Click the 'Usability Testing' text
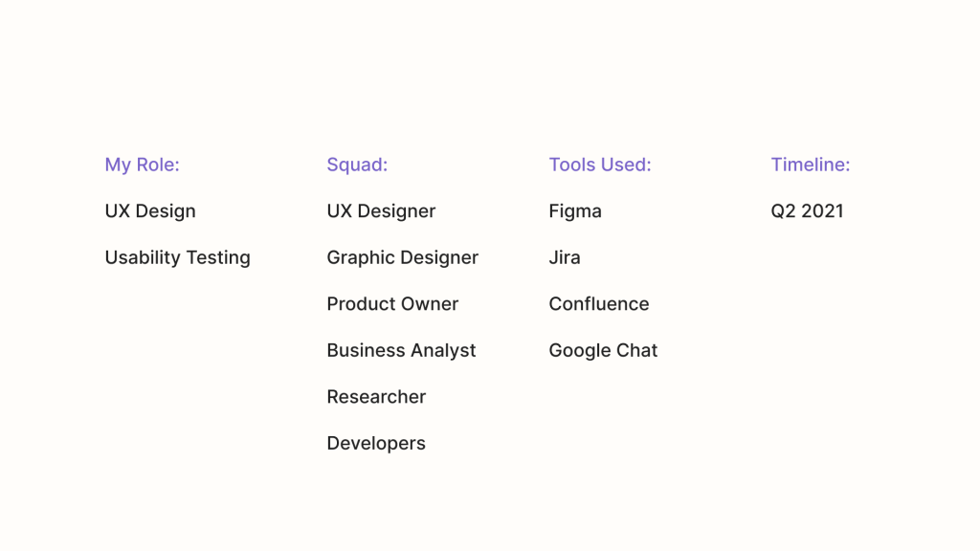 coord(177,258)
